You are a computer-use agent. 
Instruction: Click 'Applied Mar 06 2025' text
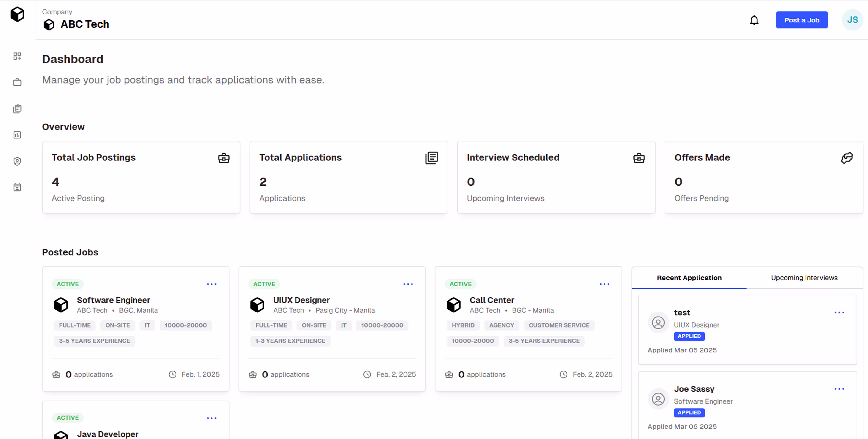pos(682,427)
